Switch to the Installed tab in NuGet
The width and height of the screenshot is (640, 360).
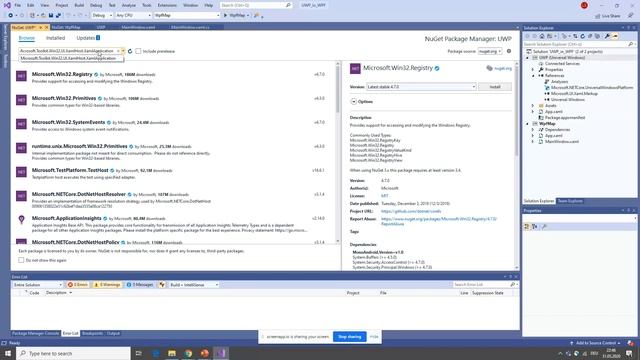pyautogui.click(x=56, y=38)
